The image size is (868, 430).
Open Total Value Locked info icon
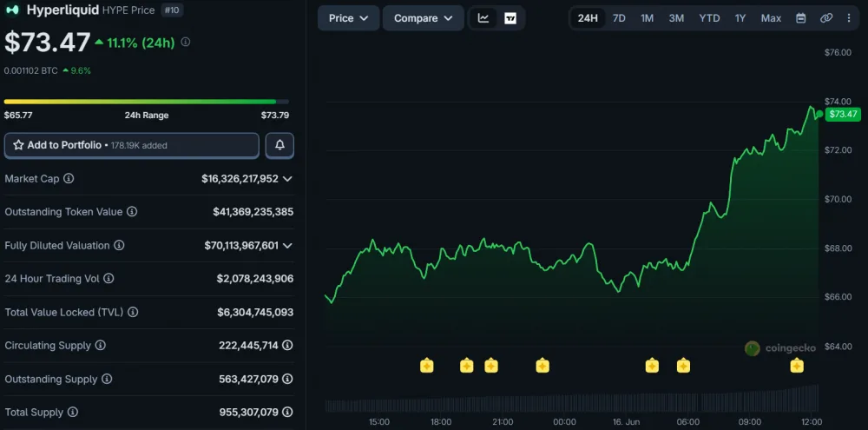coord(132,312)
